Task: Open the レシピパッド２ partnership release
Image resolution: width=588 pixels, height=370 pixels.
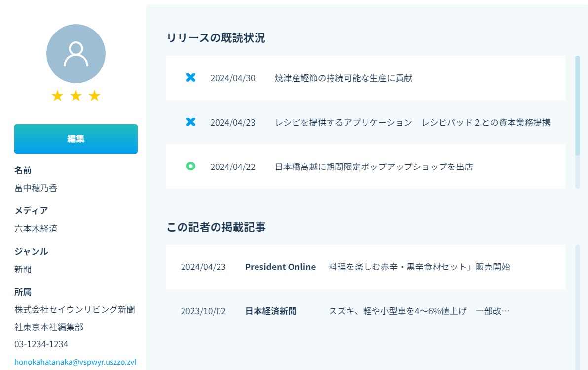Action: coord(412,123)
